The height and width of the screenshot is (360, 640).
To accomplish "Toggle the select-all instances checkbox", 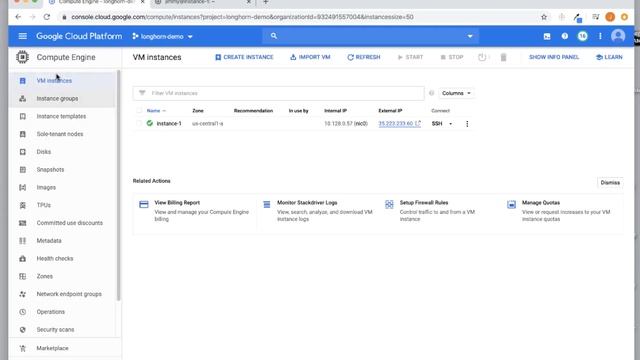I will tap(139, 111).
